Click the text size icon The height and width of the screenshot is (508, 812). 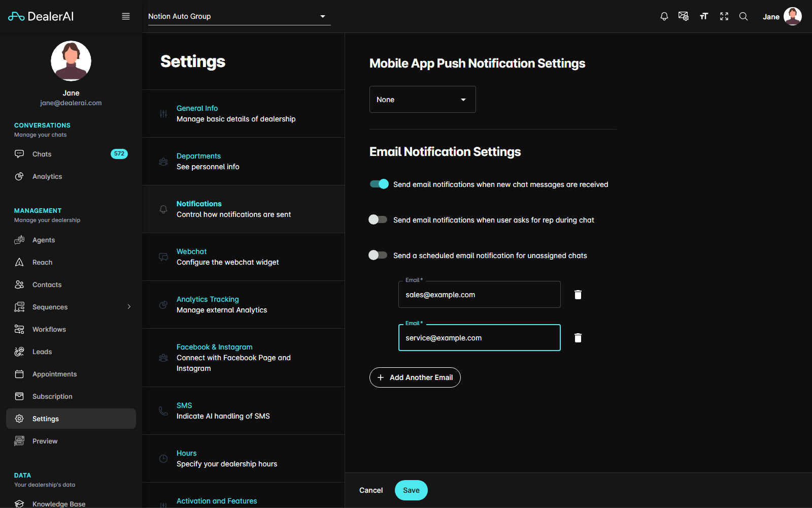pyautogui.click(x=704, y=16)
